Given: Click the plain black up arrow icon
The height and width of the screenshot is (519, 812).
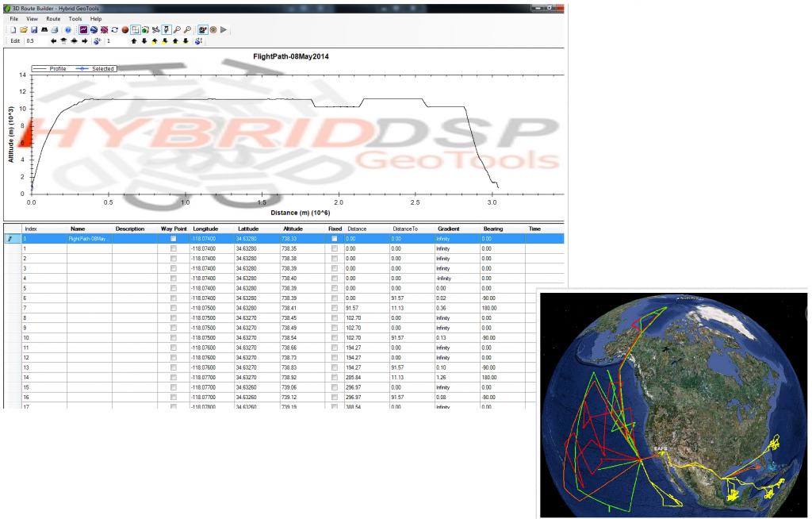Looking at the screenshot, I should [134, 41].
